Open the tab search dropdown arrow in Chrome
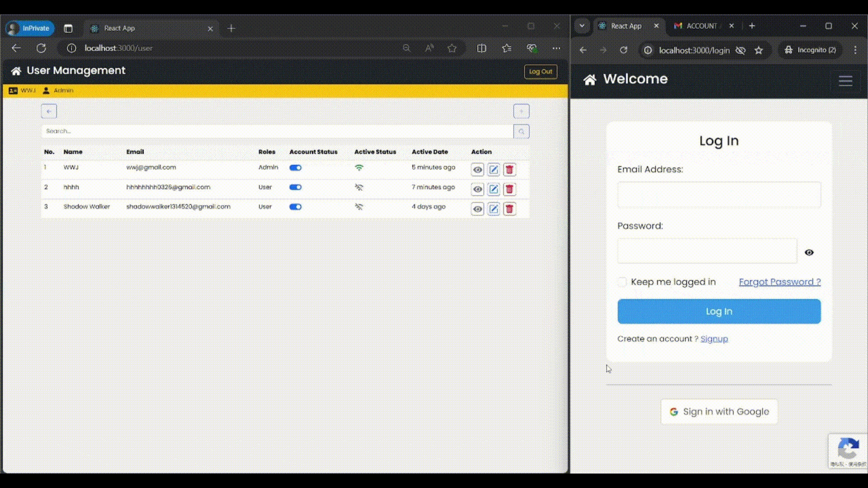The width and height of the screenshot is (868, 488). [582, 26]
